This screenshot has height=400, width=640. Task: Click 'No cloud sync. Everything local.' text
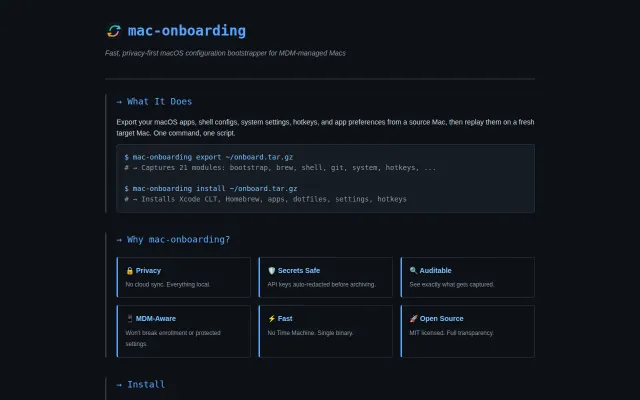(168, 284)
